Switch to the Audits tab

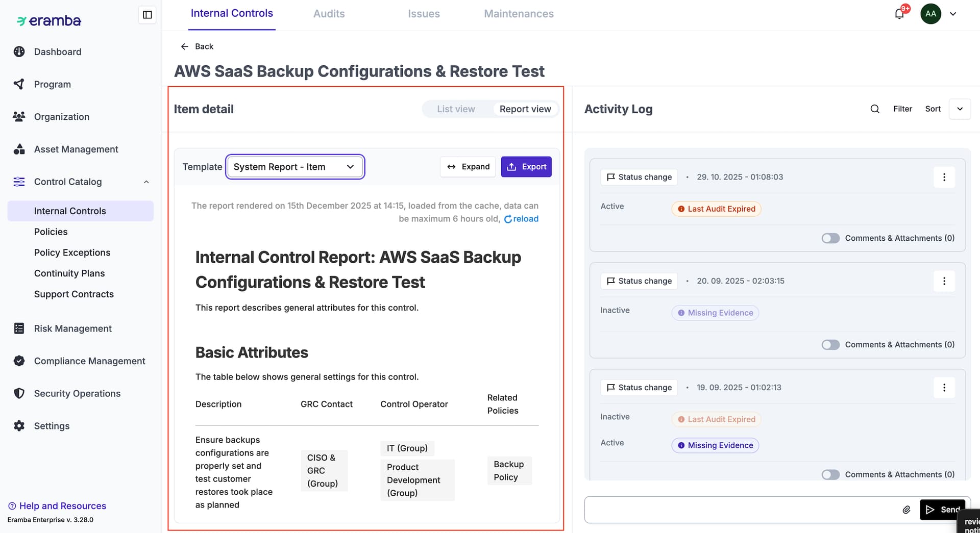[x=329, y=14]
